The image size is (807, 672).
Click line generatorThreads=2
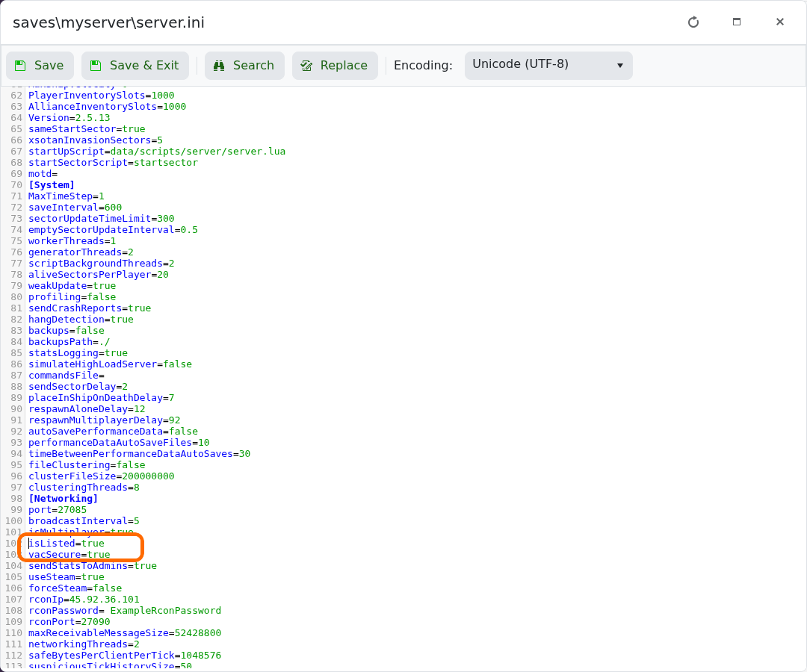click(81, 252)
